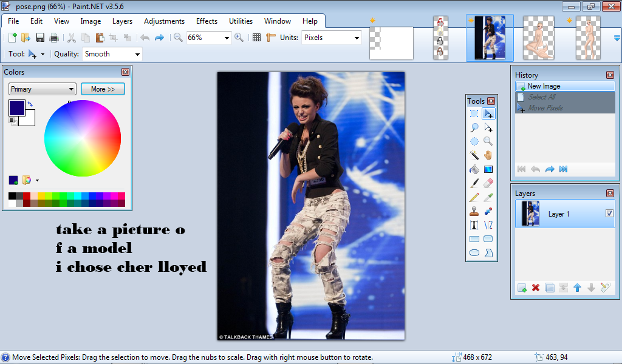Select the Rectangle shape tool
622x364 pixels.
point(474,239)
